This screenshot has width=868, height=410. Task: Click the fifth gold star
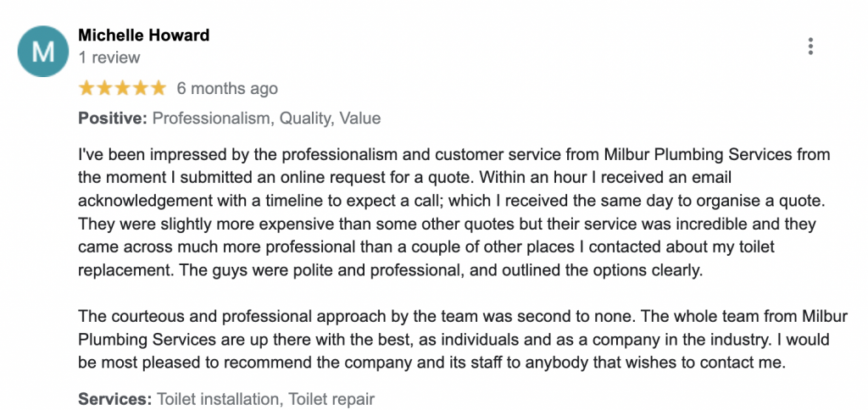158,88
